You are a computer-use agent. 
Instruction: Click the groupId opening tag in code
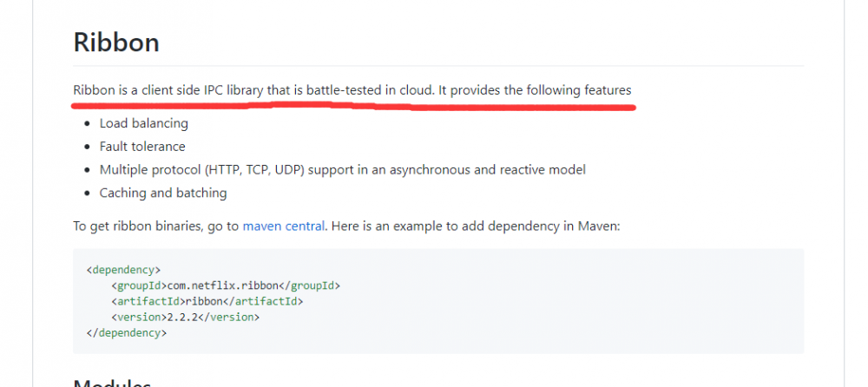click(x=139, y=285)
